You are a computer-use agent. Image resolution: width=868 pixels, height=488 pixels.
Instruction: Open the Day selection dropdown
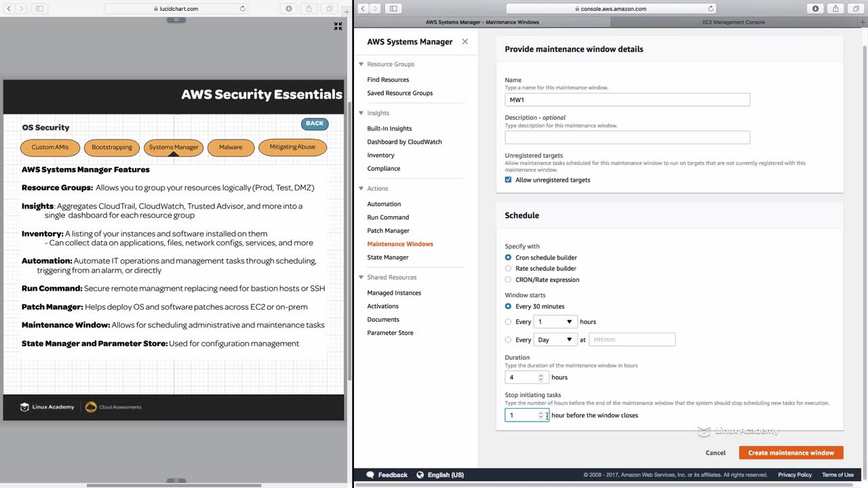pyautogui.click(x=555, y=340)
